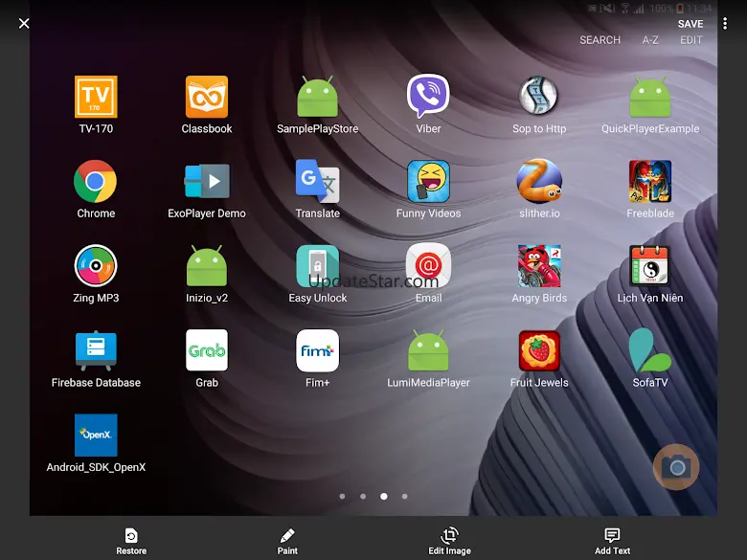
Task: Tap the first page indicator dot
Action: tap(342, 497)
